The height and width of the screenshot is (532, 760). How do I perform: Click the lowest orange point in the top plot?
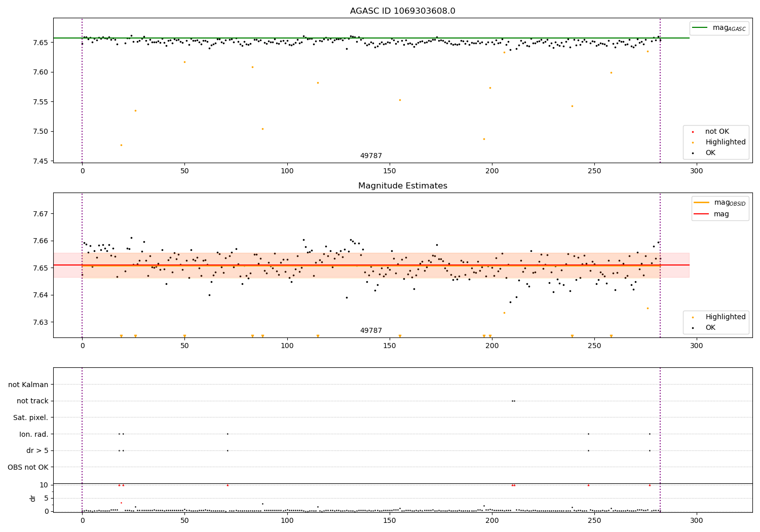[121, 145]
